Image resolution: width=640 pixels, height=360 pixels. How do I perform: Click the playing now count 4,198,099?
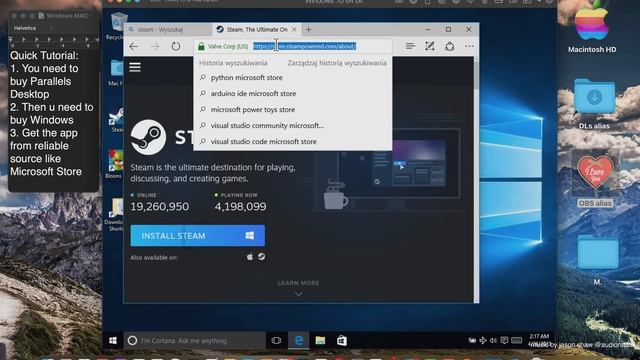(x=240, y=207)
